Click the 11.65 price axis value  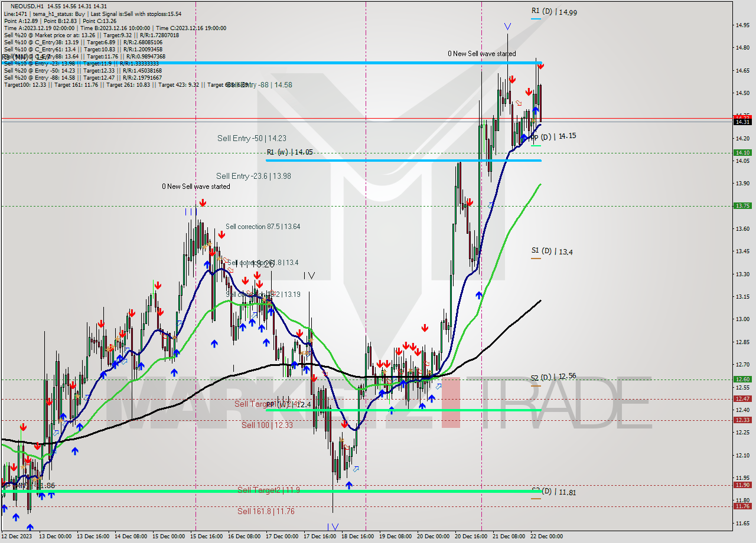[x=742, y=523]
